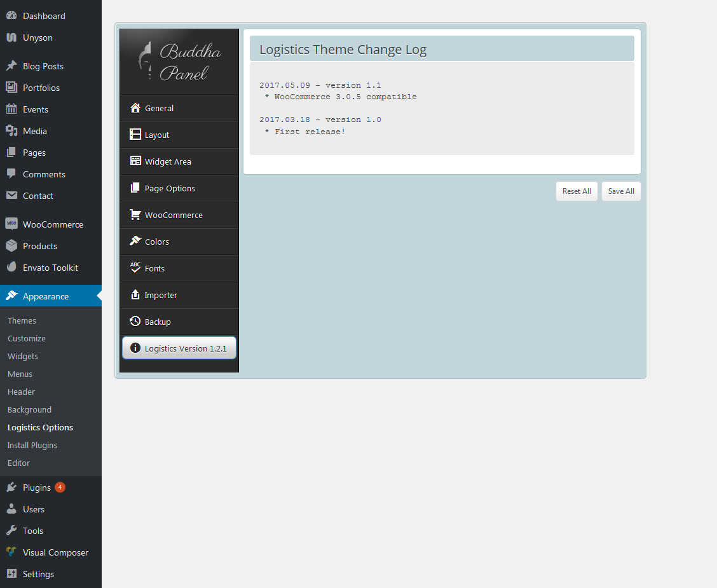Click the Logistics Theme Change Log heading
The width and height of the screenshot is (717, 588).
coord(343,50)
